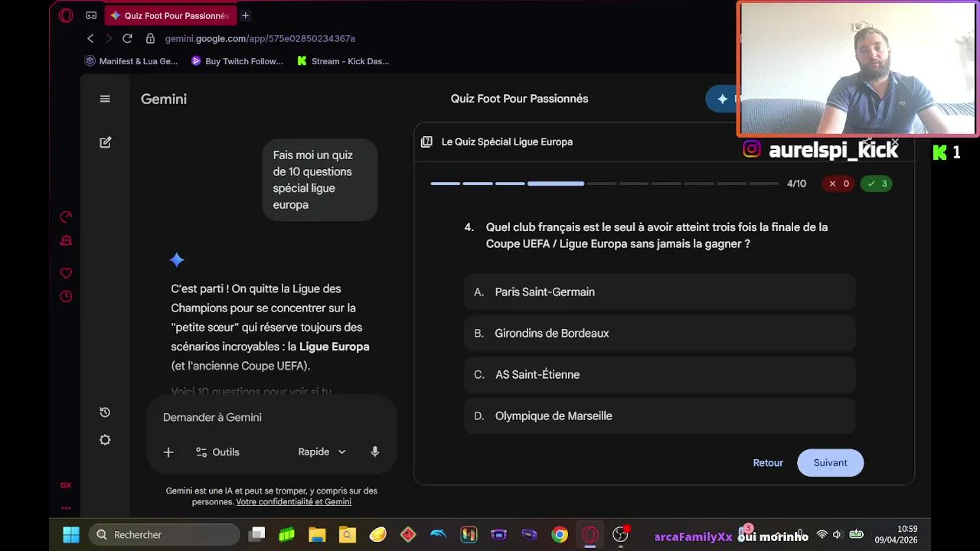Open GX Corner gamepad icon
This screenshot has height=551, width=980.
click(x=91, y=15)
